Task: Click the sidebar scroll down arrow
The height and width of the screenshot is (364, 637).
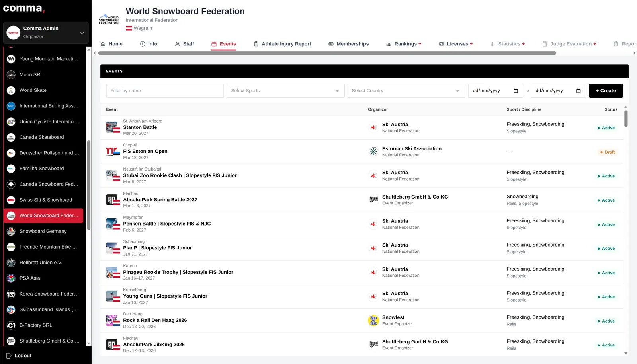Action: pyautogui.click(x=88, y=343)
